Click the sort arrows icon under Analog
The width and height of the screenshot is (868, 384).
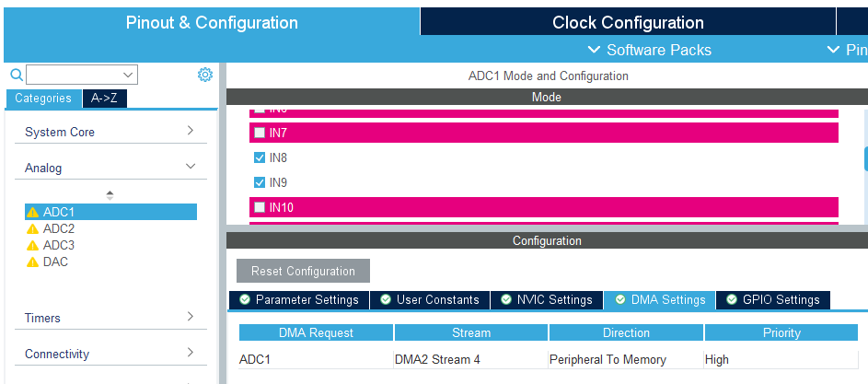point(110,195)
